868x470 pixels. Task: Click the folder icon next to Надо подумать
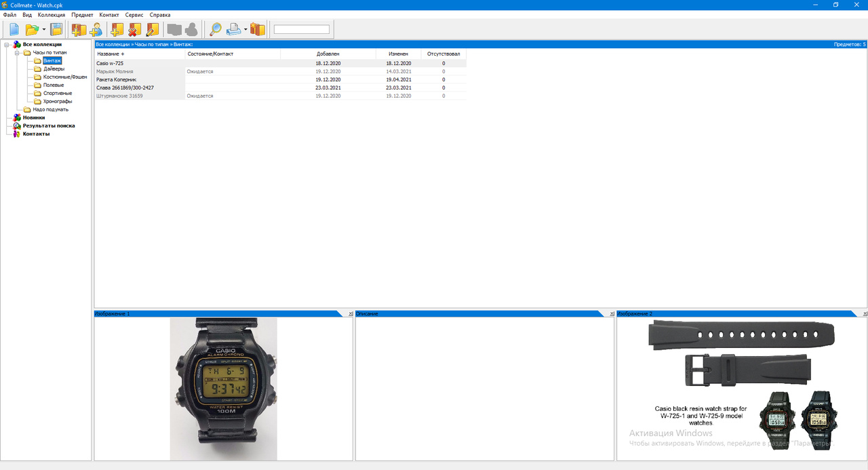27,110
